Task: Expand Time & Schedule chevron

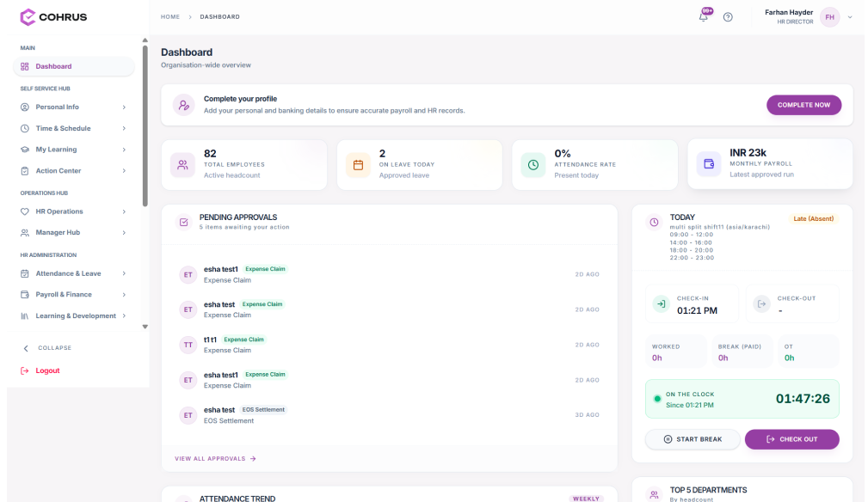Action: coord(124,128)
